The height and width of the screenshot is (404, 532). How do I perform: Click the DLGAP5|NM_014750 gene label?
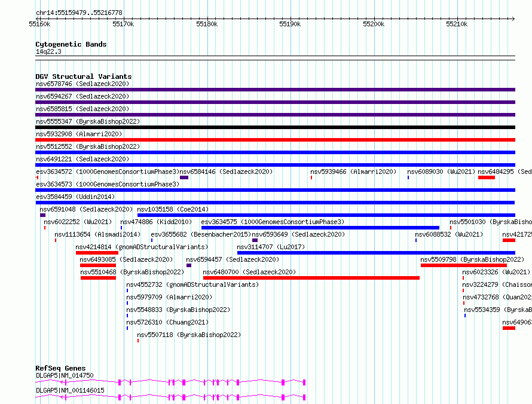tap(65, 375)
